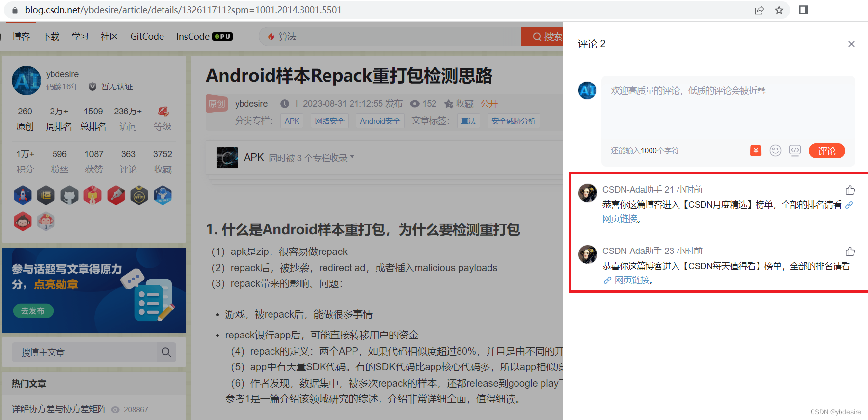Click CSDN-Ada助手 avatar on 23 小时前 comment

[x=587, y=254]
